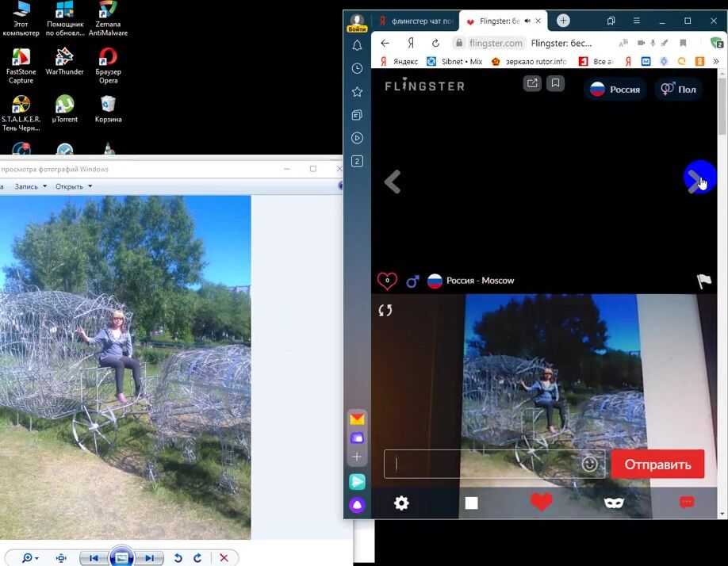
Task: Open the Россия country selector
Action: (615, 90)
